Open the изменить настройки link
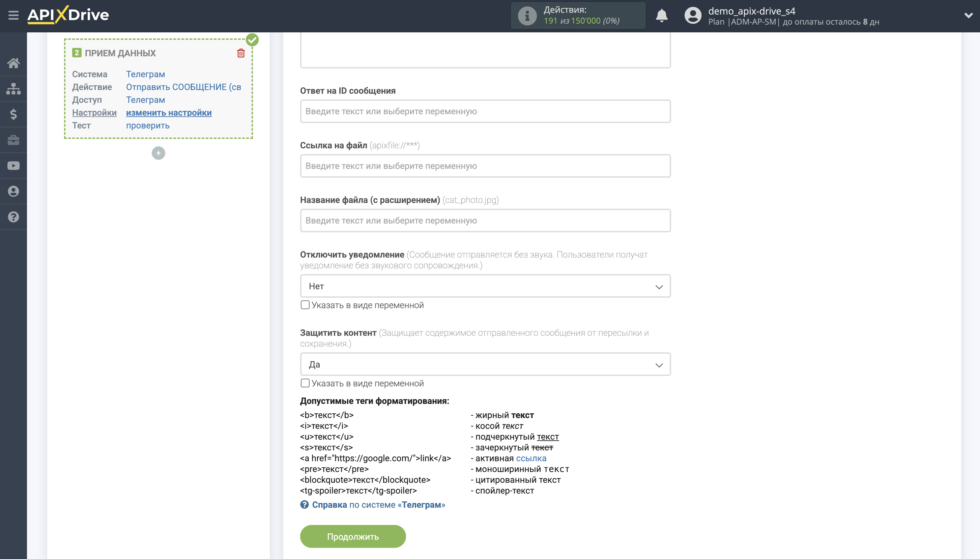The height and width of the screenshot is (559, 980). pos(169,113)
